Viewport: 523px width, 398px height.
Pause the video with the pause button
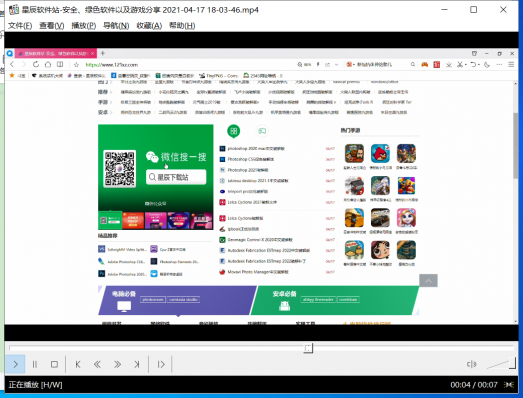pyautogui.click(x=35, y=364)
